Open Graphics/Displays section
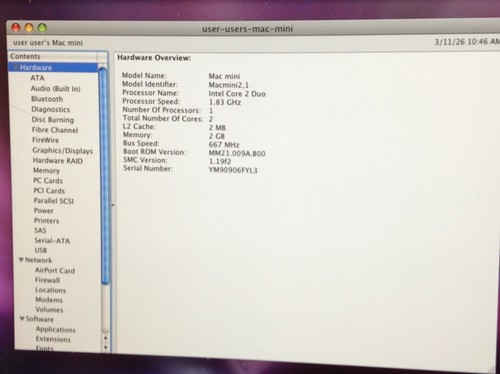Image resolution: width=500 pixels, height=374 pixels. point(63,151)
